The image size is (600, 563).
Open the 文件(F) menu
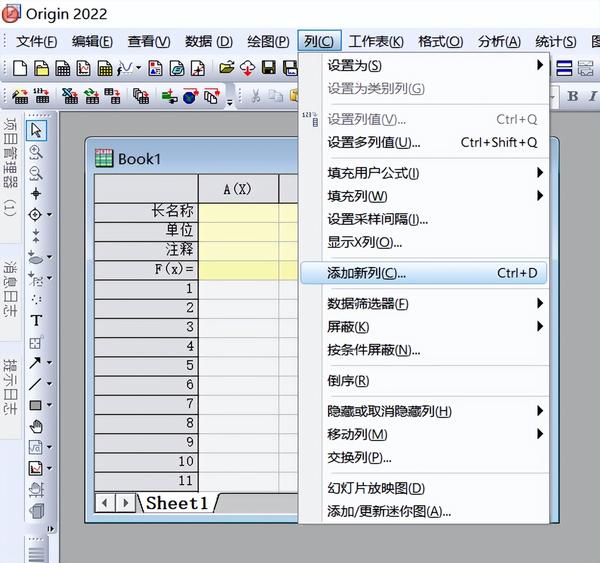pyautogui.click(x=36, y=41)
